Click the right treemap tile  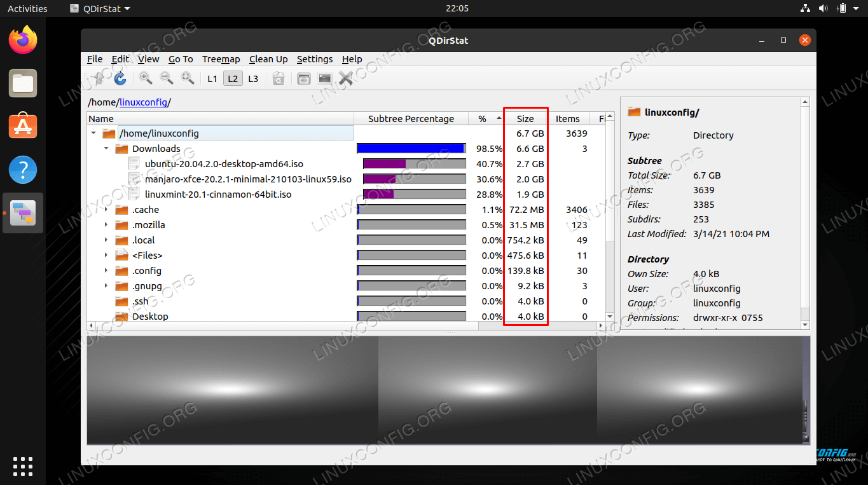pos(701,390)
